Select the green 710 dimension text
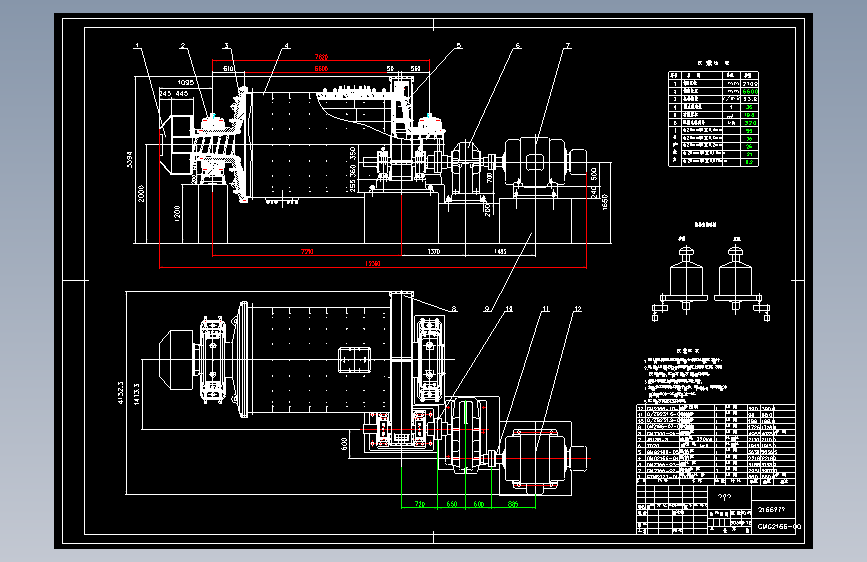The height and width of the screenshot is (562, 867). (420, 504)
